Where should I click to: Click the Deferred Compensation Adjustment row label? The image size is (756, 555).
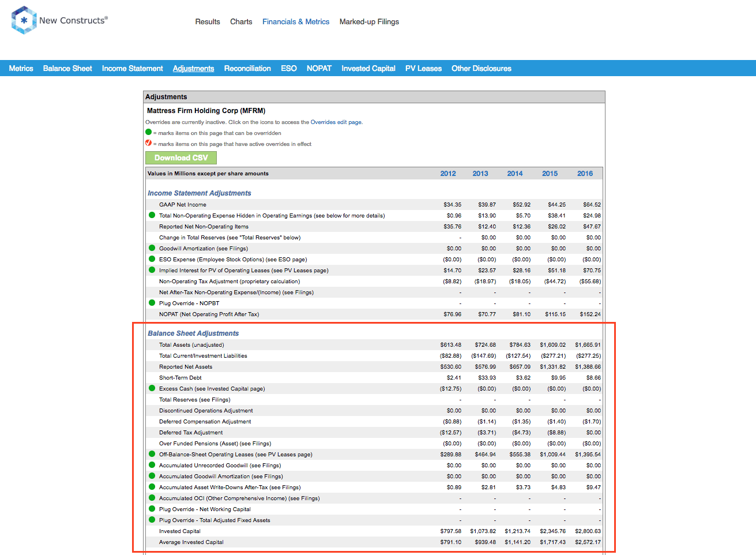coord(205,422)
